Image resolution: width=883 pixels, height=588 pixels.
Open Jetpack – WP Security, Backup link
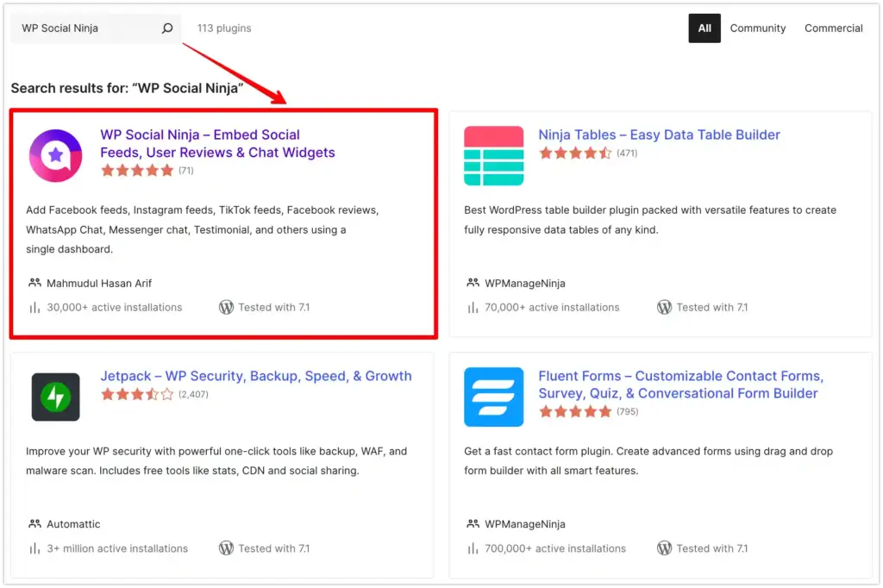(255, 376)
